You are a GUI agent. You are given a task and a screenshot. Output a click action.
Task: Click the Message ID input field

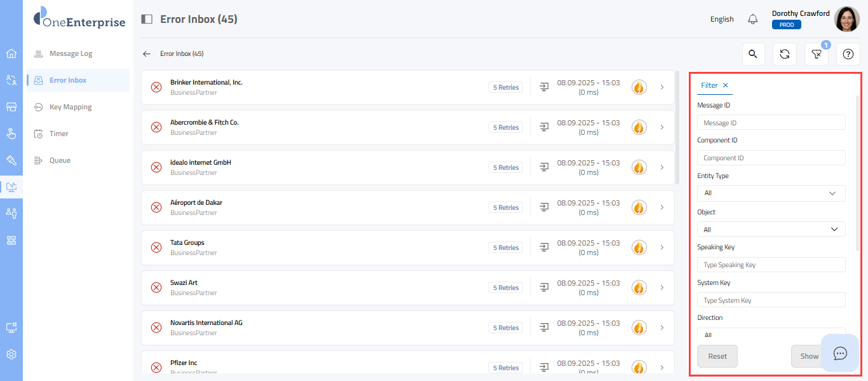point(771,123)
